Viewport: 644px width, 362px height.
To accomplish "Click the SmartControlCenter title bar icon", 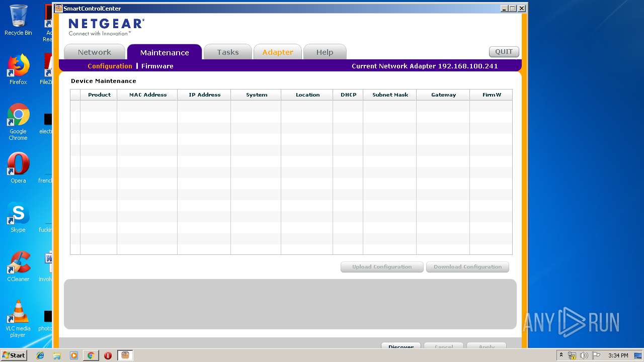I will [58, 9].
